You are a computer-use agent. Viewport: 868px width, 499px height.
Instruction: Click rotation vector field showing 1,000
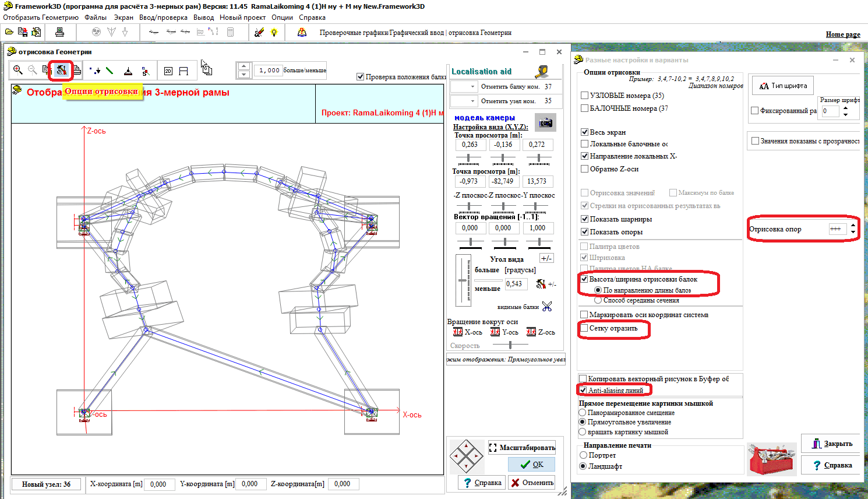coord(538,228)
